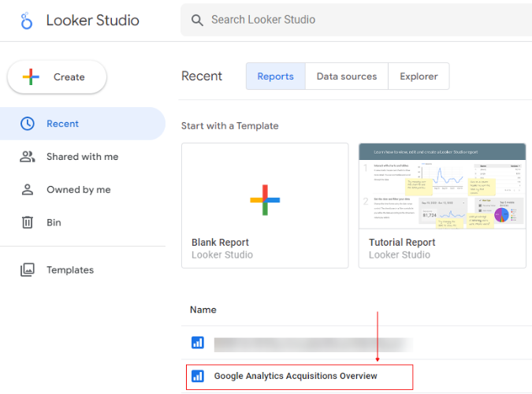This screenshot has width=532, height=394.
Task: Open the Tutorial Report thumbnail
Action: (x=442, y=186)
